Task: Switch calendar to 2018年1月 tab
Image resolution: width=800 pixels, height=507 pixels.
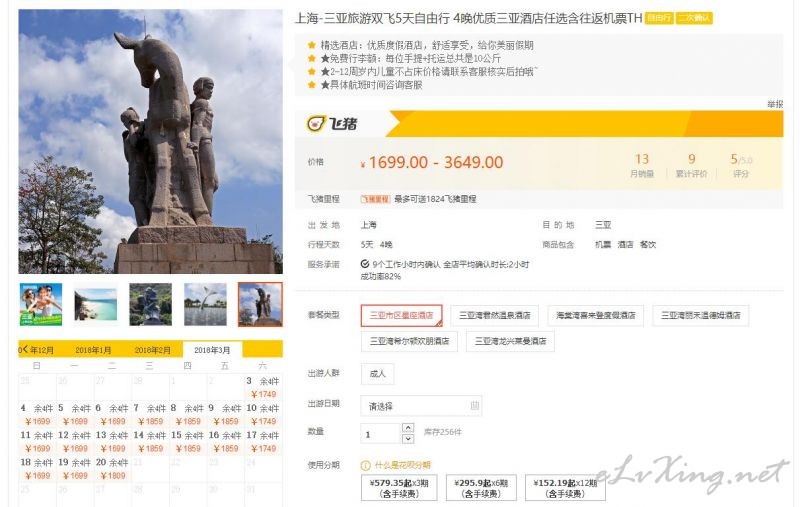Action: (x=93, y=350)
